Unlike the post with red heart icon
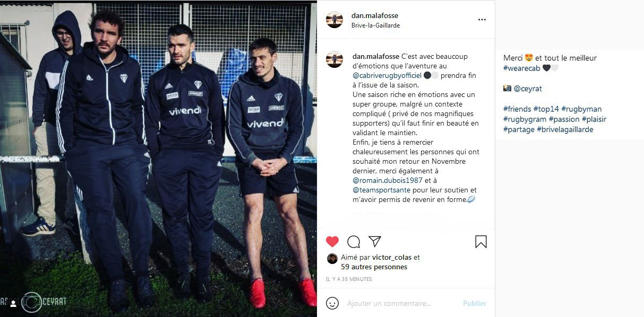Viewport: 644px width, 317px height. click(332, 242)
